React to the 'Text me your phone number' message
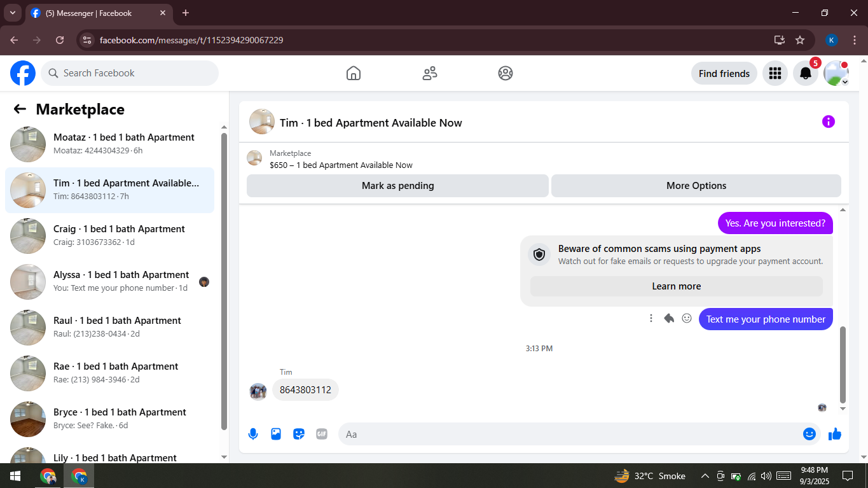This screenshot has width=868, height=488. click(x=687, y=318)
